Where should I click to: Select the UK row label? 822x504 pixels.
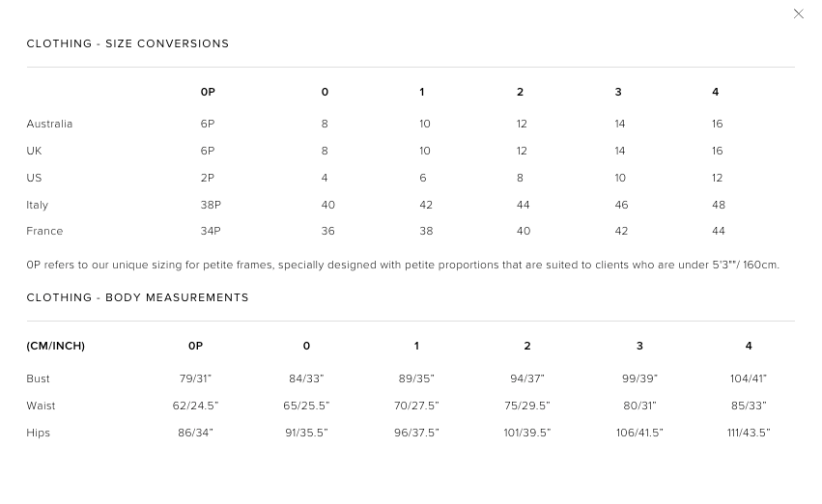click(34, 151)
